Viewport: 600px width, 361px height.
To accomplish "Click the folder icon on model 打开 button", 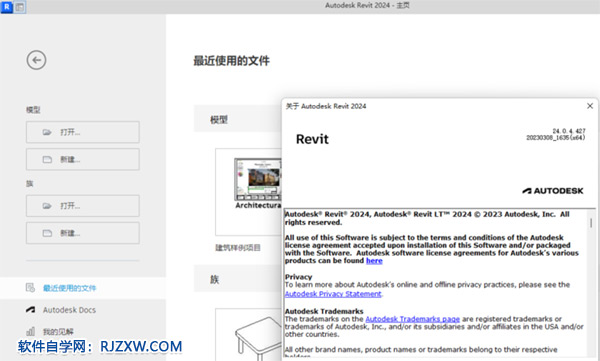I will pyautogui.click(x=47, y=132).
